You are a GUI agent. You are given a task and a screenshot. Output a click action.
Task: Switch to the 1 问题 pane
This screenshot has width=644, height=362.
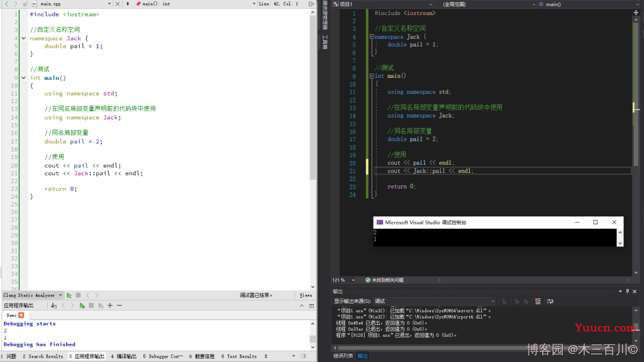[x=9, y=356]
